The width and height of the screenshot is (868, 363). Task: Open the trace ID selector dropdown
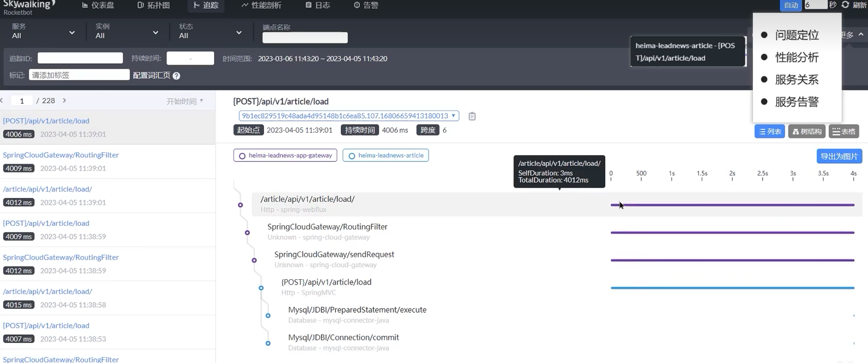(349, 116)
